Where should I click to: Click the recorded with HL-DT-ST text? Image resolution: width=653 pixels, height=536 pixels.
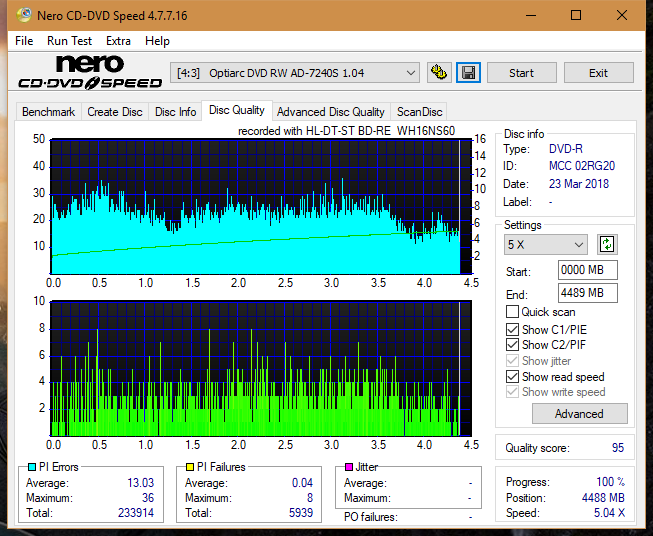click(346, 131)
